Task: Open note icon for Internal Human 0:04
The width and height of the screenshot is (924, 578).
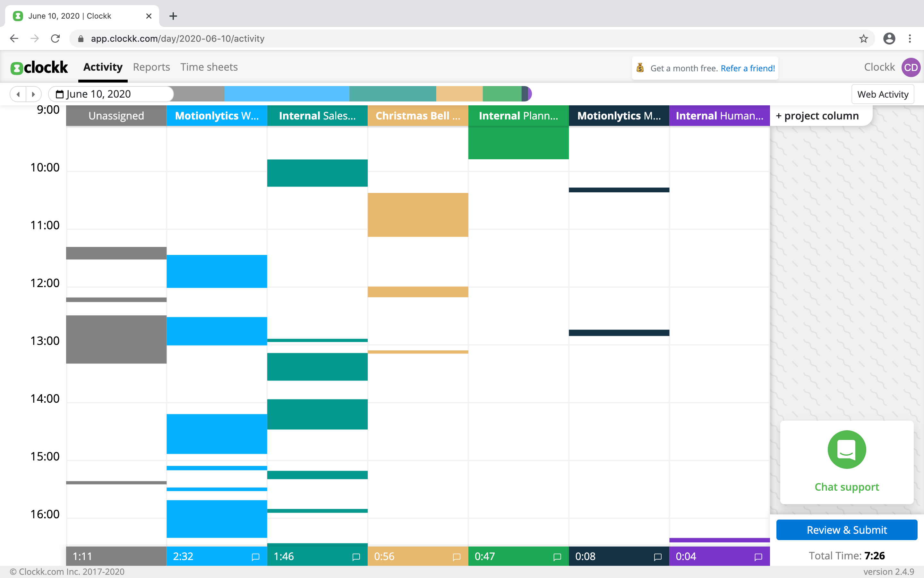Action: (x=758, y=556)
